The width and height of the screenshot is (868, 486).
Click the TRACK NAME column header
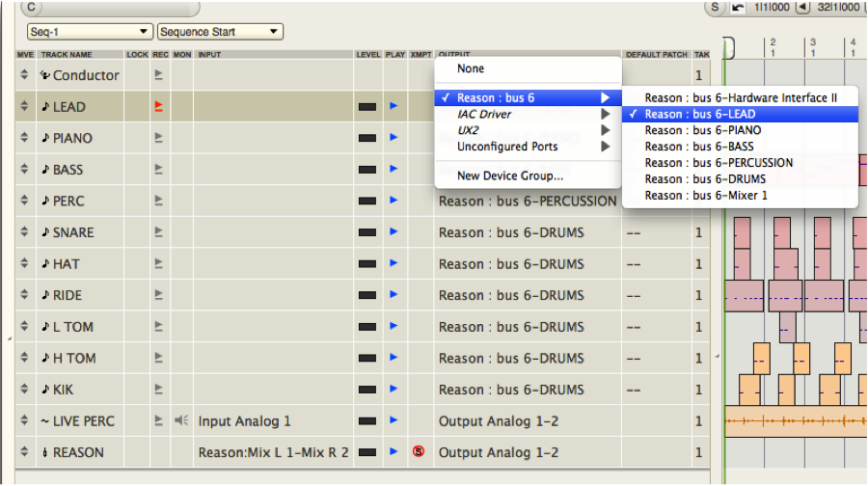pos(67,54)
